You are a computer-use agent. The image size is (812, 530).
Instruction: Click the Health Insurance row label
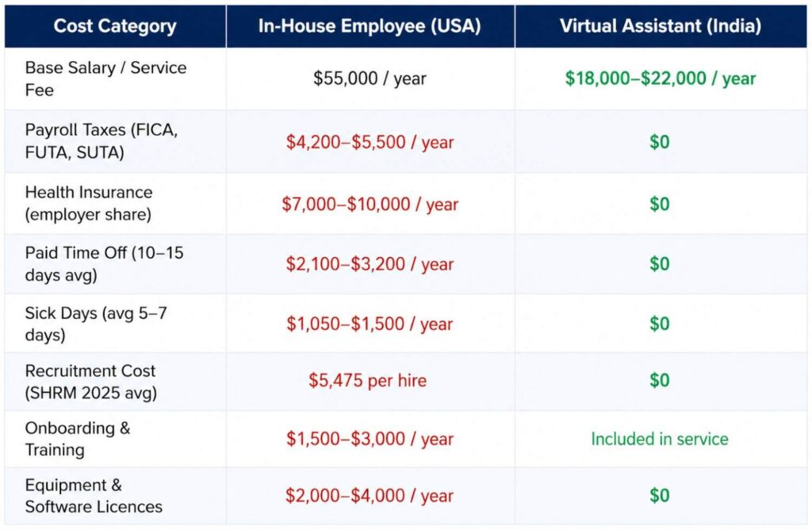[89, 203]
